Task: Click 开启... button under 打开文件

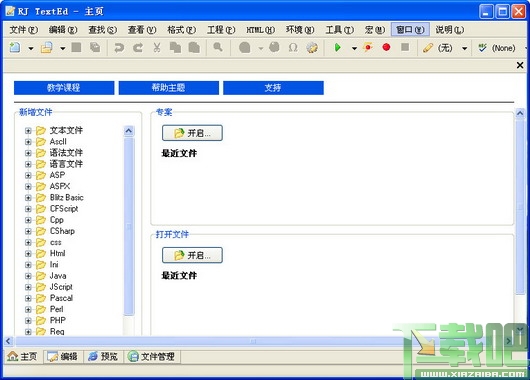Action: point(192,255)
